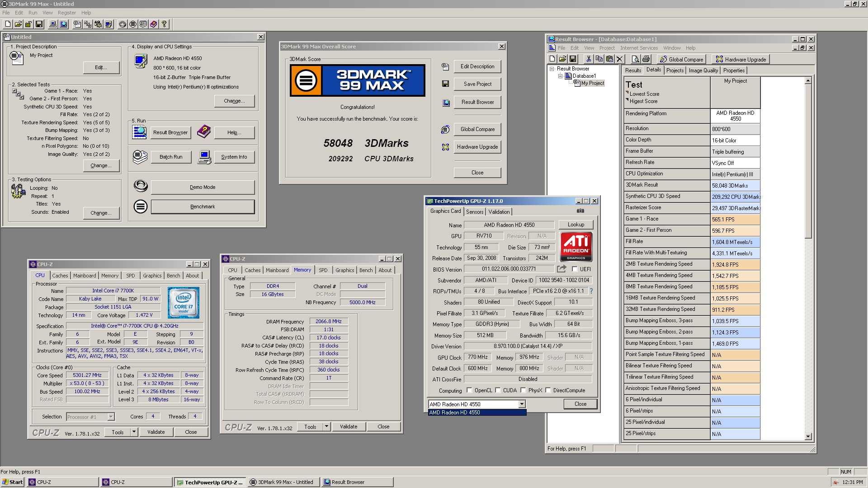Click the yellow question mark toolbar icon
Screen dimensions: 868x488
(164, 24)
